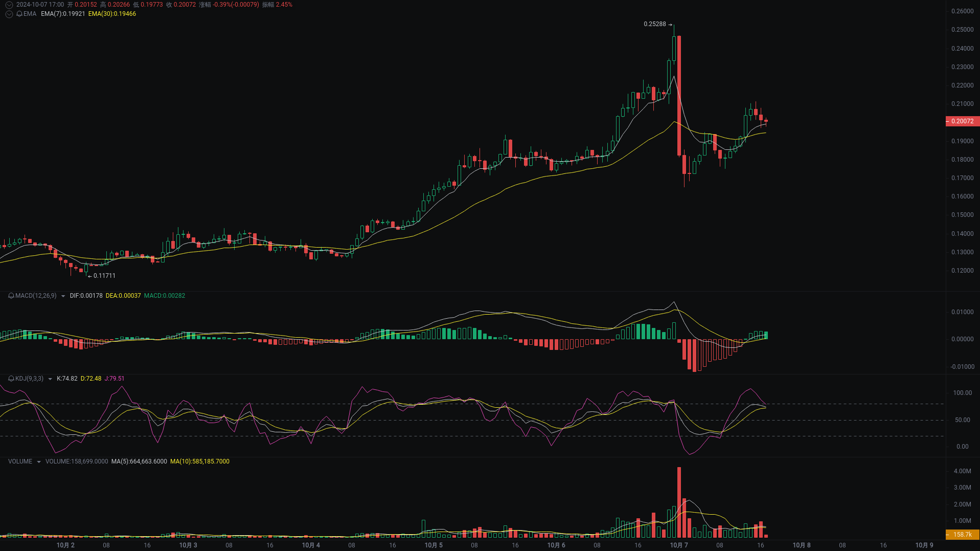Click the VOLUME:158,699.0000 readout
Viewport: 980px width, 551px height.
tap(77, 461)
